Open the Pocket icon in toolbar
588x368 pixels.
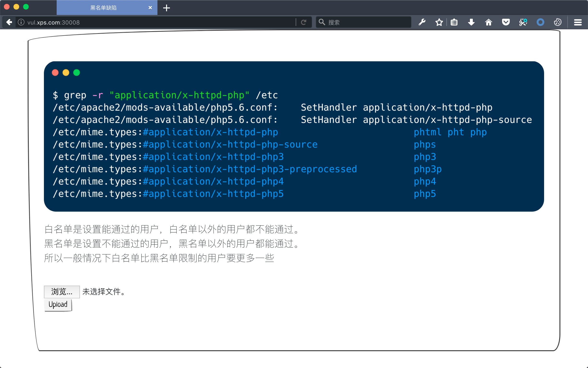[x=506, y=22]
